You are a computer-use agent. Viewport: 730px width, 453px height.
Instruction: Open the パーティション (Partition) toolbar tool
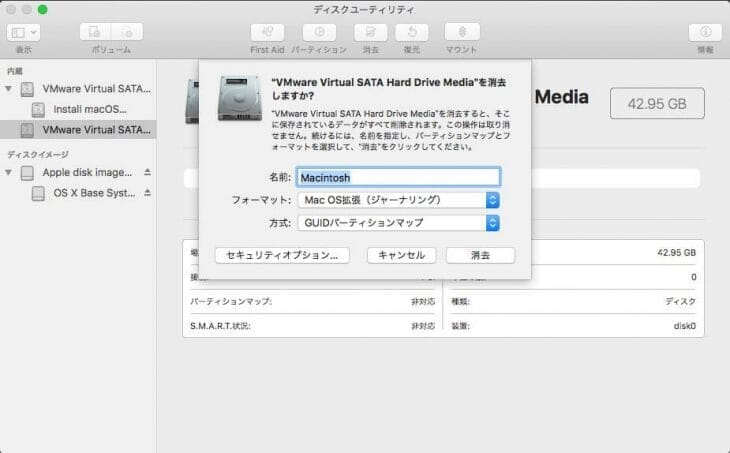(x=319, y=32)
